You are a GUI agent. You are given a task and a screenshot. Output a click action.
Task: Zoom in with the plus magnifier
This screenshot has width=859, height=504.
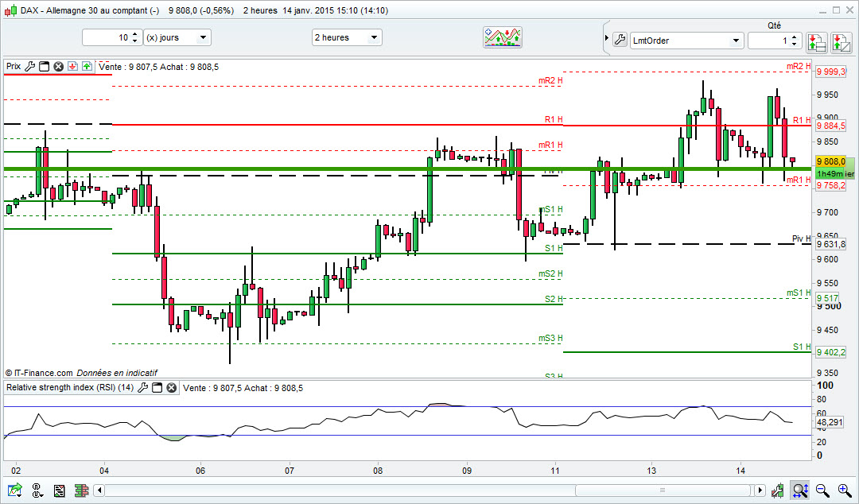844,490
